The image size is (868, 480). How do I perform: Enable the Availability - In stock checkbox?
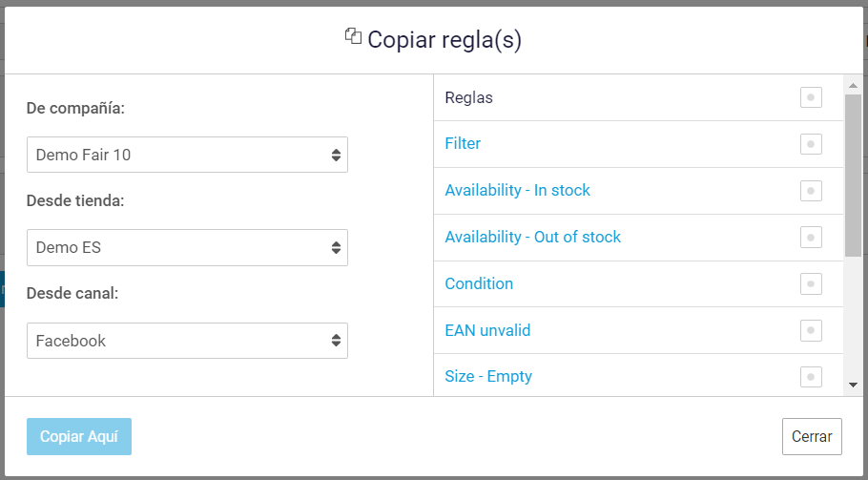tap(811, 191)
